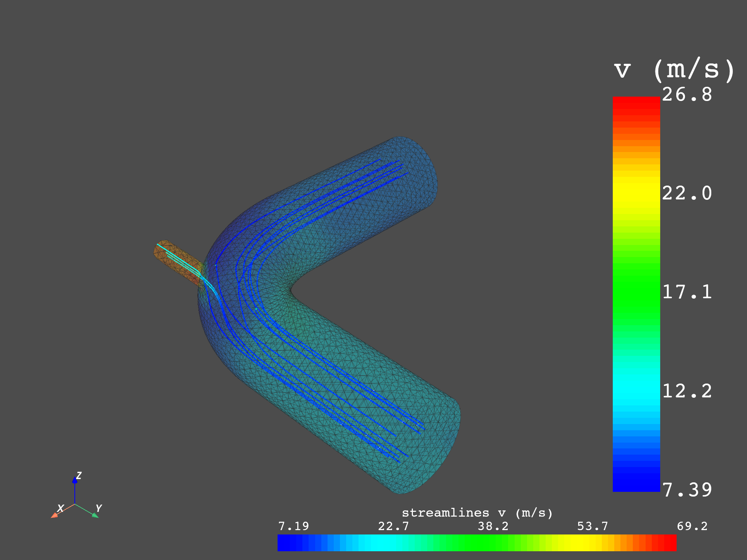Click the 69.2 streamline scale value
Image resolution: width=747 pixels, height=560 pixels.
[x=692, y=526]
